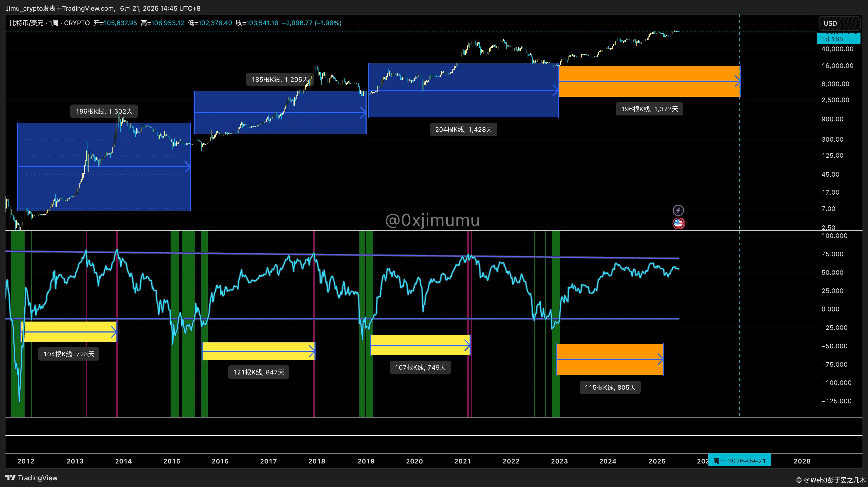Click the 107根K线, 749天 label
Screen dimensions: 868x487
point(420,367)
